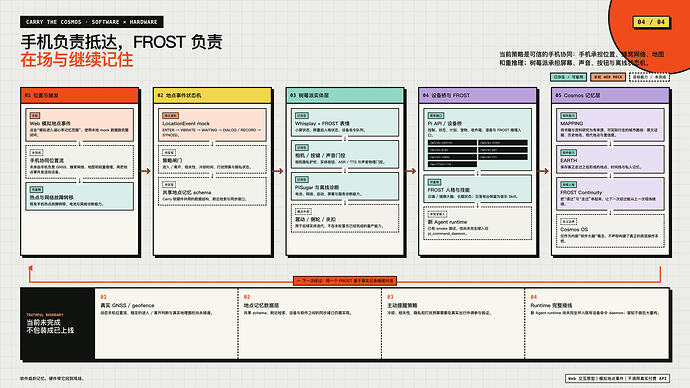690x388 pixels.
Task: Click the dashed-outline legend chip
Action: pos(649,77)
